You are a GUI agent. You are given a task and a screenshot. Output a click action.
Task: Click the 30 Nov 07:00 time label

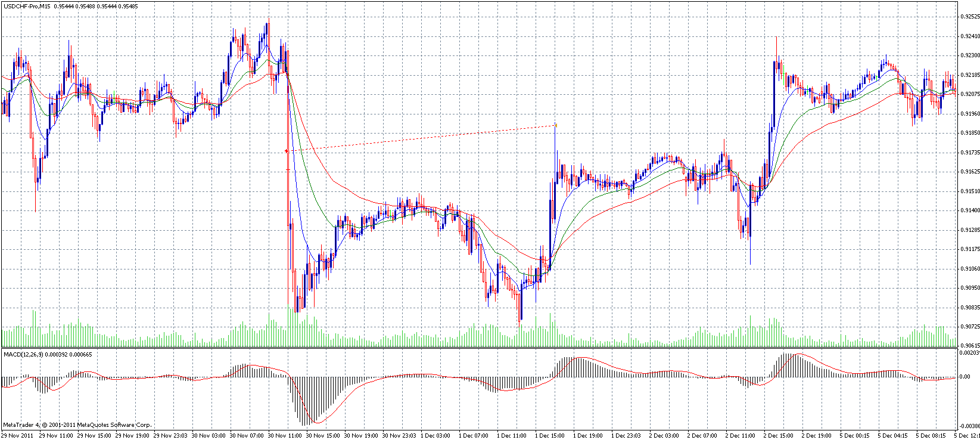247,436
